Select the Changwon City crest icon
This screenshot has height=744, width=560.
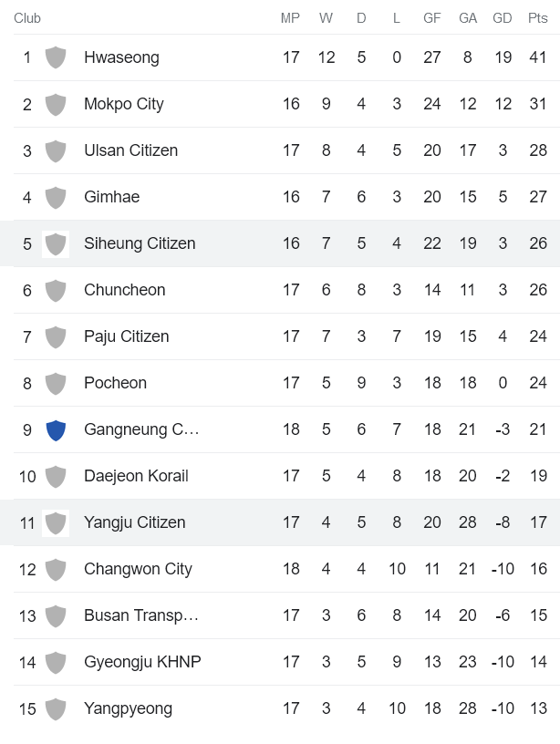click(x=56, y=568)
